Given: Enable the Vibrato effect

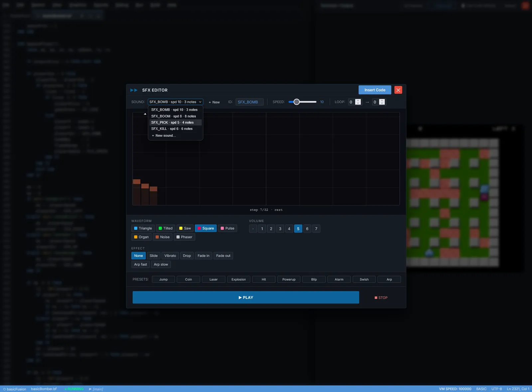Looking at the screenshot, I should point(170,256).
